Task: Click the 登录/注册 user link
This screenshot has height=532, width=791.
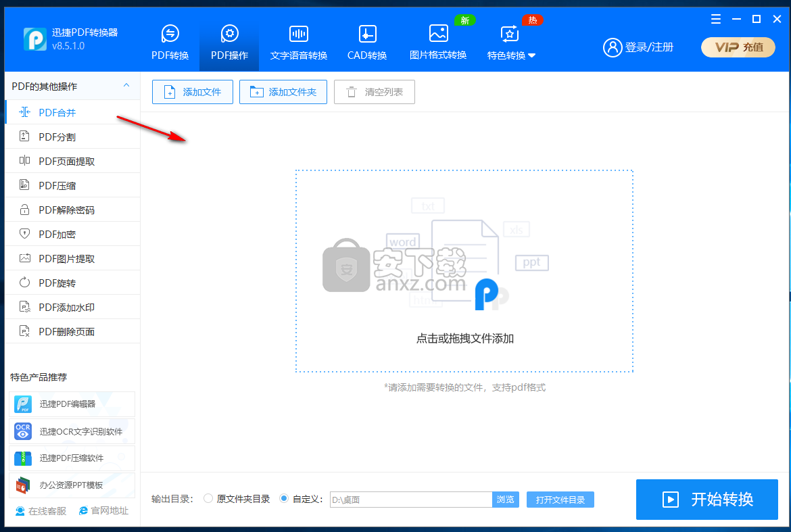Action: pos(638,47)
